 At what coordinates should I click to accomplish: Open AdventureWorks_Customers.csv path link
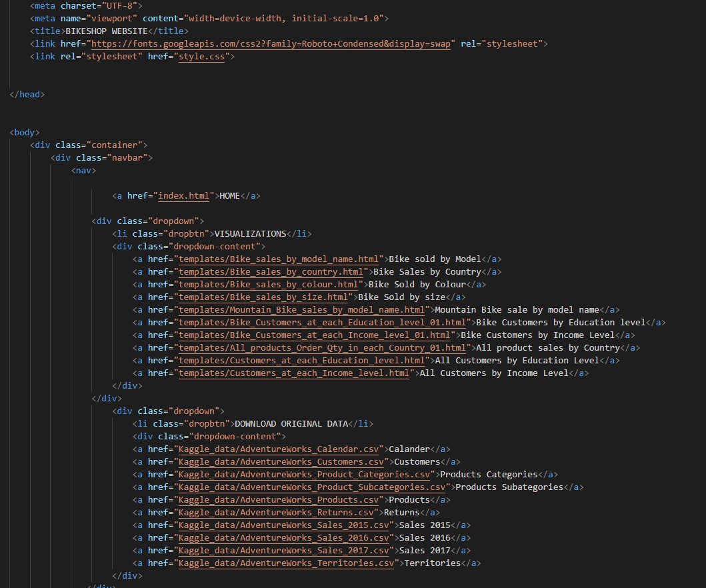pos(281,462)
